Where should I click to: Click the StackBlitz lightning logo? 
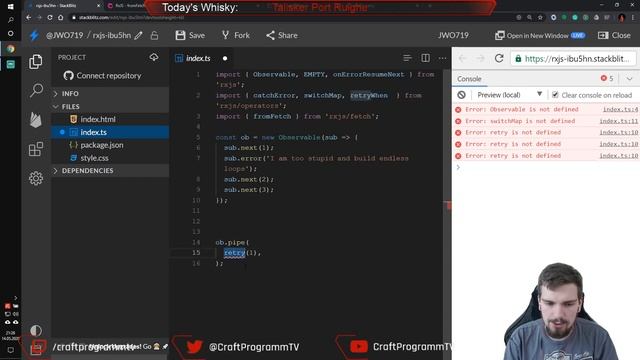(34, 36)
